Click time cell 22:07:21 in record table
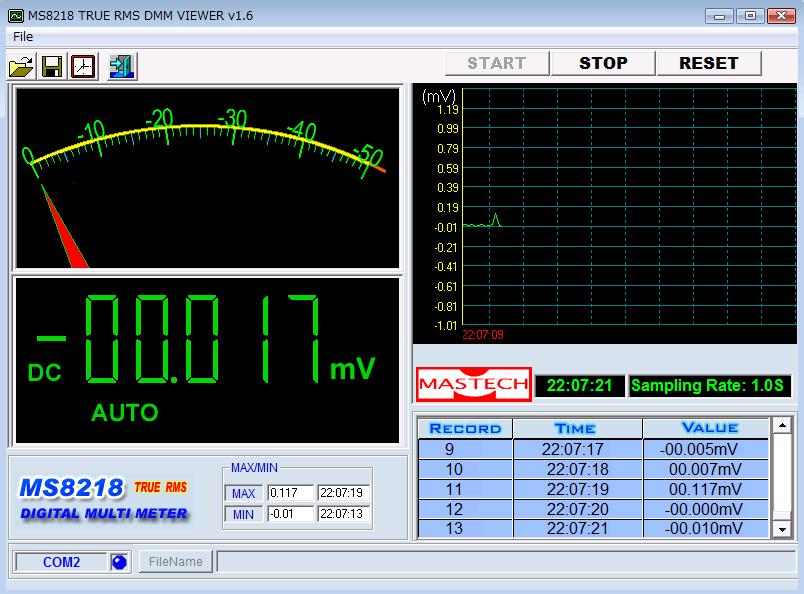The width and height of the screenshot is (804, 594). pyautogui.click(x=578, y=528)
